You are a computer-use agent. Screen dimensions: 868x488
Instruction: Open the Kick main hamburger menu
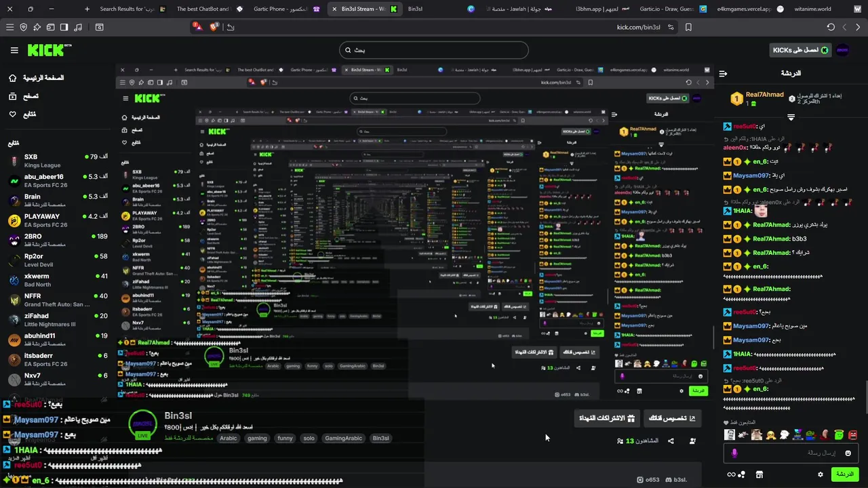point(14,50)
